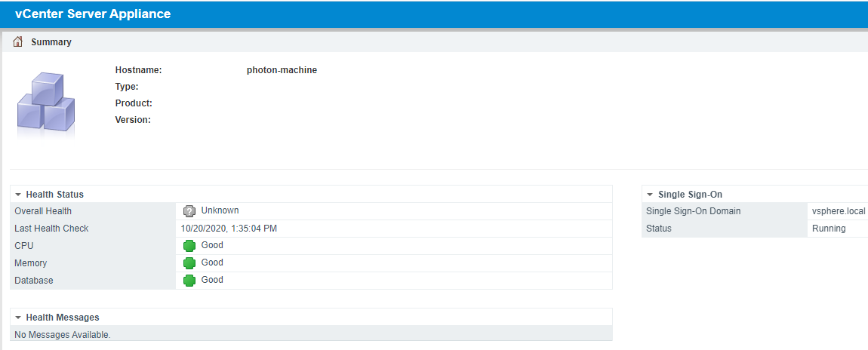Select the photon-machine hostname value
868x350 pixels.
pos(282,70)
